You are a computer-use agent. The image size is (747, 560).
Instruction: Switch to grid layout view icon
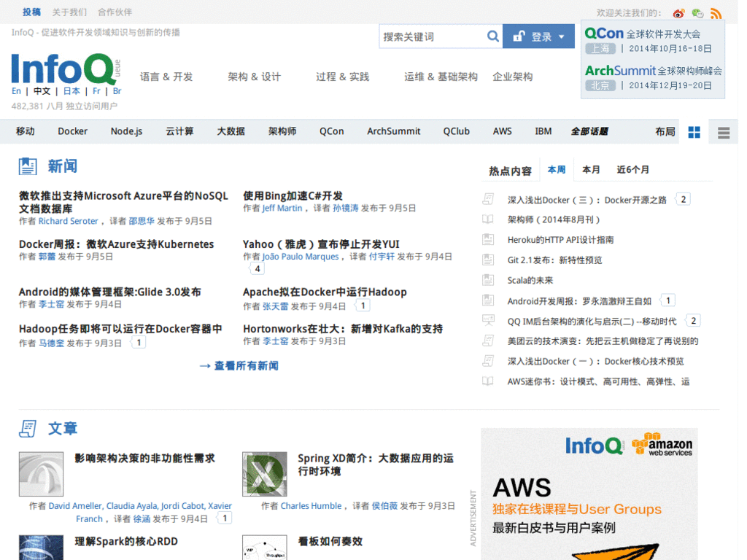pyautogui.click(x=694, y=133)
